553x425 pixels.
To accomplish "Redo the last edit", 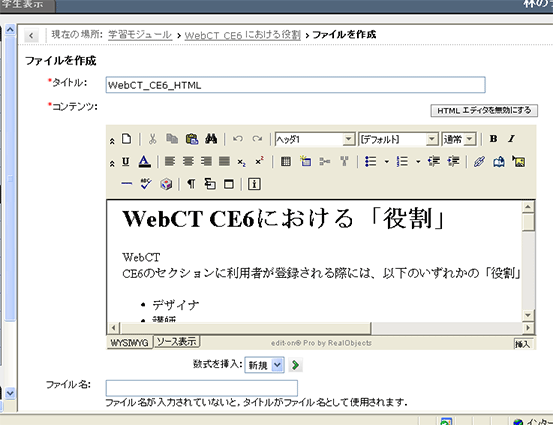I will [257, 139].
